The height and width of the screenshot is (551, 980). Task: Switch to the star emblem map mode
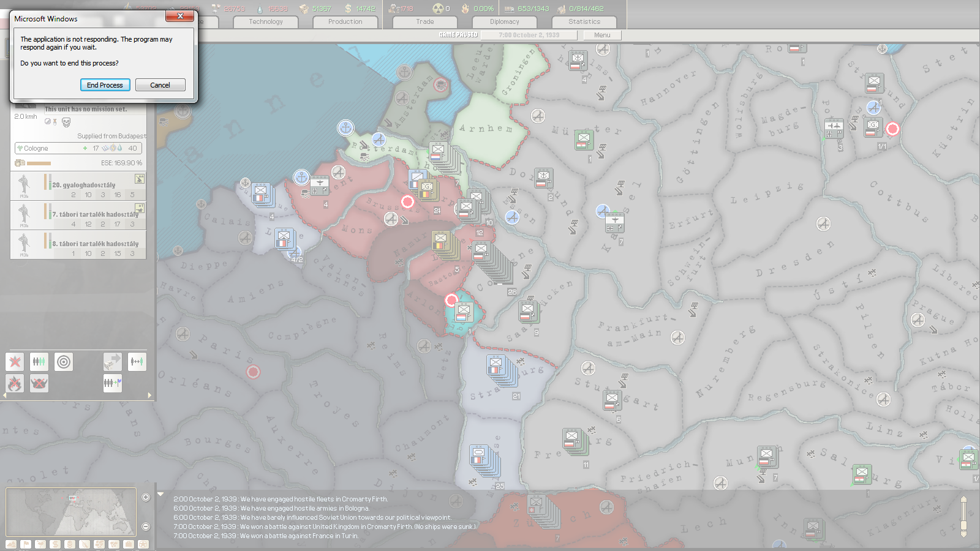[143, 544]
